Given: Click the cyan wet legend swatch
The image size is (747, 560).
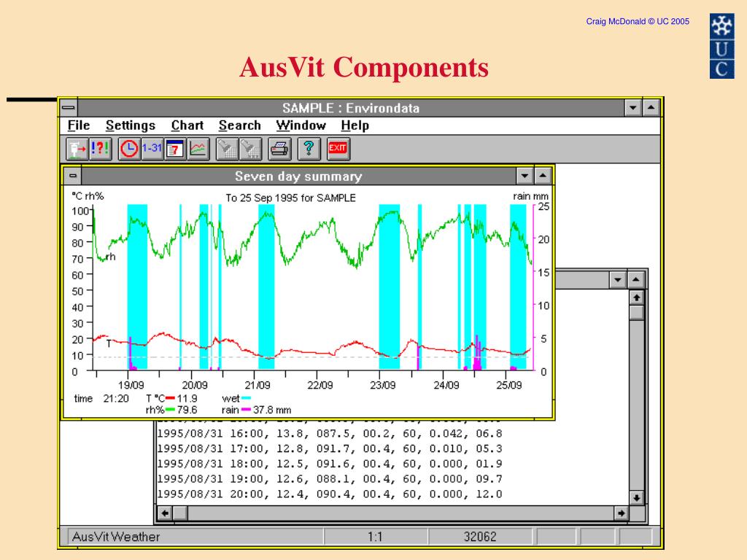Looking at the screenshot, I should tap(246, 399).
